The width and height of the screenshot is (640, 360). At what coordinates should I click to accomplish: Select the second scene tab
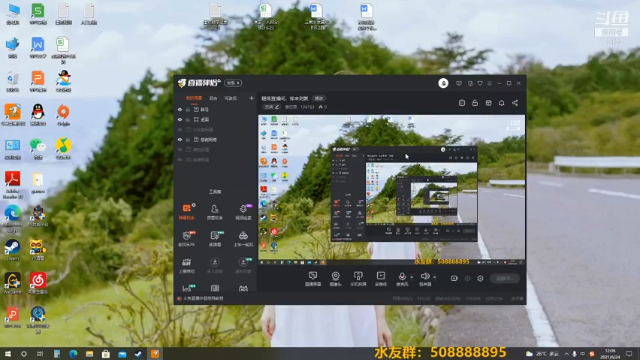213,98
